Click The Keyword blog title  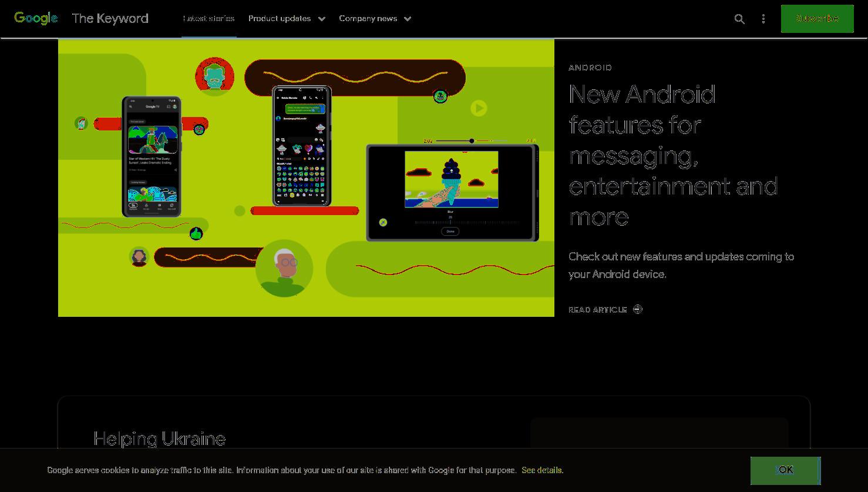click(x=110, y=18)
